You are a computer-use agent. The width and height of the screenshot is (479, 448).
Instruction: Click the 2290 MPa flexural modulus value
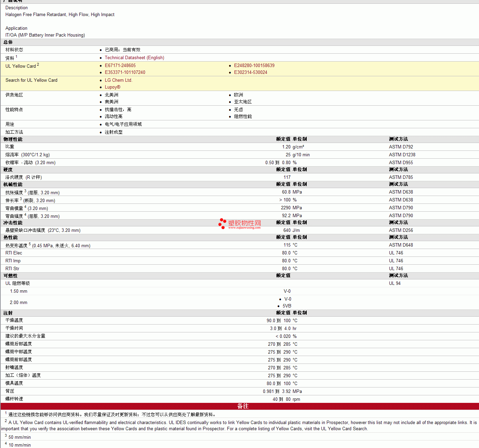tap(291, 208)
